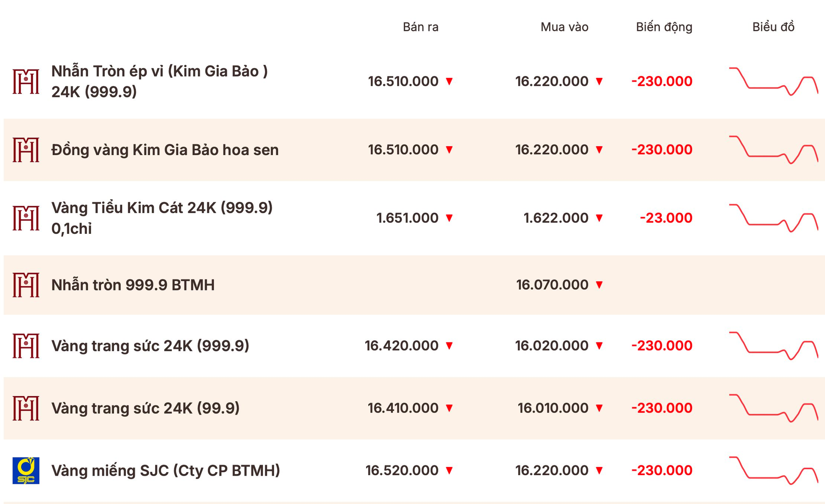Select the Biểu đồ column header
825x504 pixels.
coord(773,27)
